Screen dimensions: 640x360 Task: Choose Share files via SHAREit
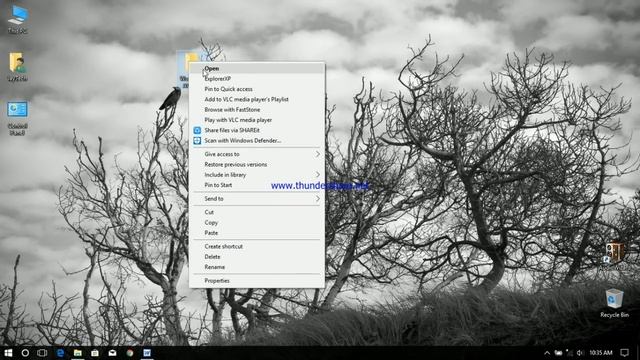coord(257,130)
